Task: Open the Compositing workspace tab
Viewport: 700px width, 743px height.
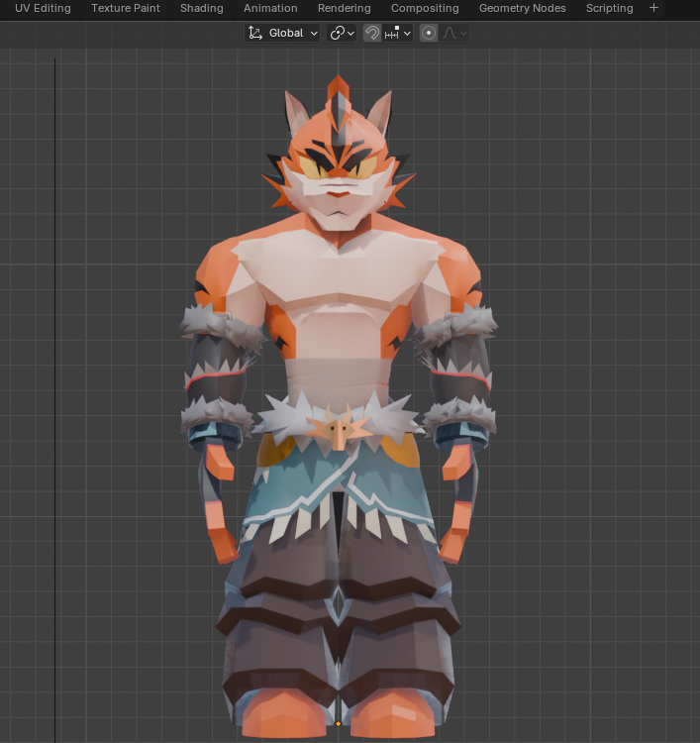Action: [x=425, y=8]
